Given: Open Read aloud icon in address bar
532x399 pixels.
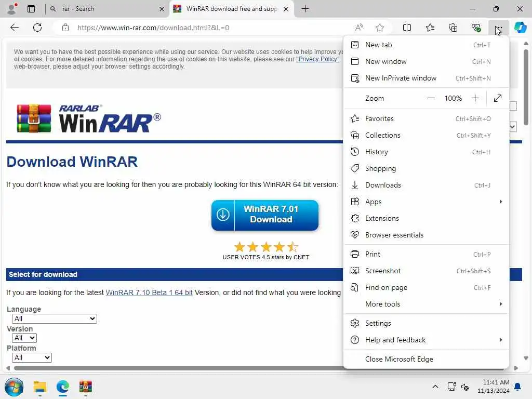Looking at the screenshot, I should coord(359,28).
